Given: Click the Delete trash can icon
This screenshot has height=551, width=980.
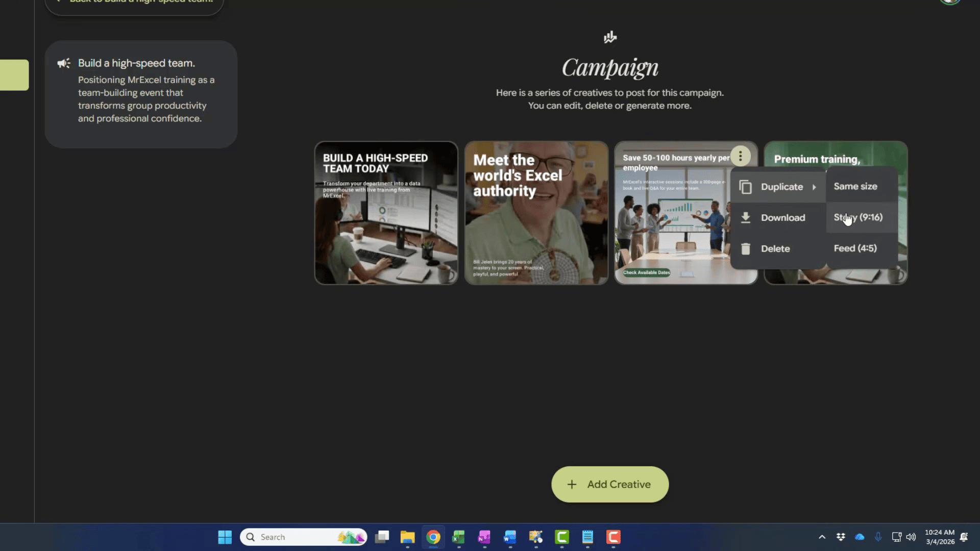Looking at the screenshot, I should coord(746,249).
